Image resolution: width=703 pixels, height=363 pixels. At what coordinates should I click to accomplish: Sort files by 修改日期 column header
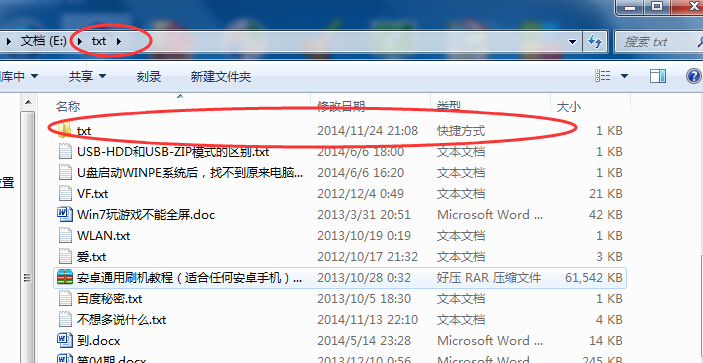point(341,106)
